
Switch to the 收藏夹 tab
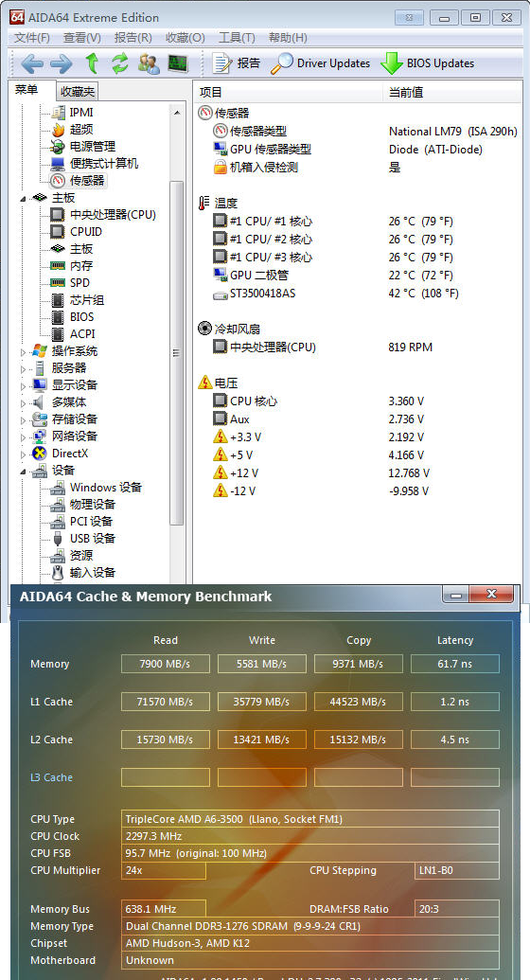click(x=78, y=92)
